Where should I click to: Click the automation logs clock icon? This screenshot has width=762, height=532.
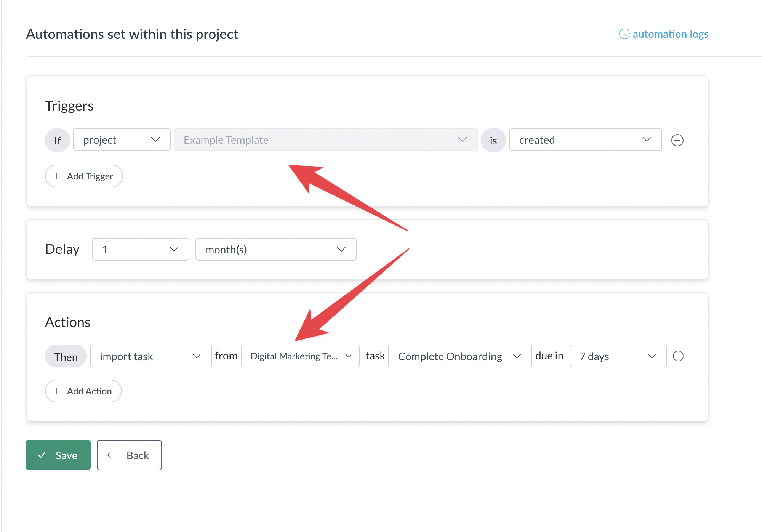click(624, 34)
